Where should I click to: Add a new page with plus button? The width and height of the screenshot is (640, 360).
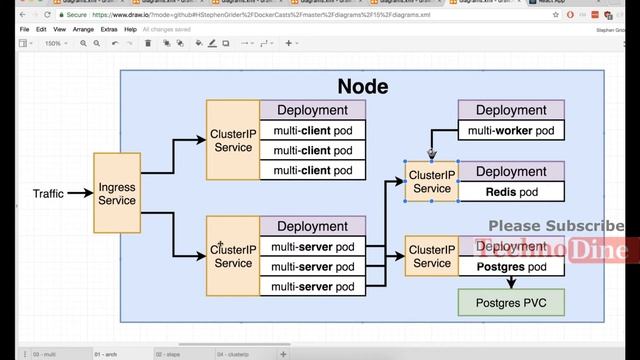point(283,354)
